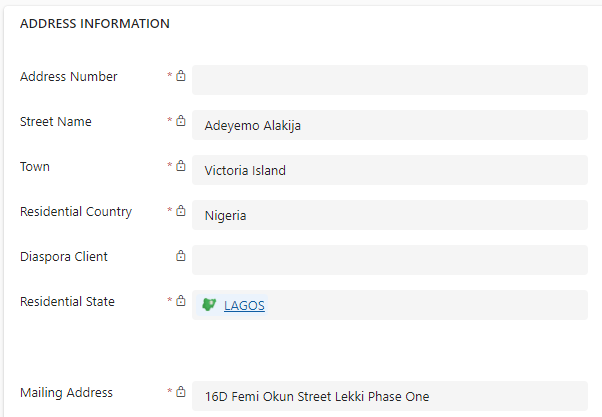Click the Mailing Address lock icon

pos(181,393)
